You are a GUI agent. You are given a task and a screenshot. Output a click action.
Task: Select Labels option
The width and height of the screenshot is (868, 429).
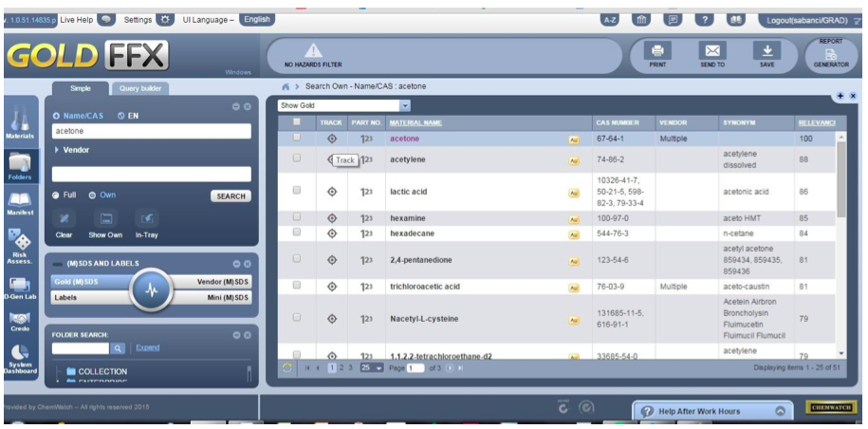click(x=91, y=297)
